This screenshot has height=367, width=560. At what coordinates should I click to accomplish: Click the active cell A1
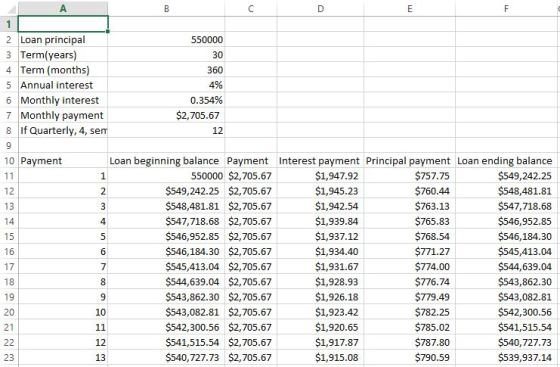(x=63, y=24)
